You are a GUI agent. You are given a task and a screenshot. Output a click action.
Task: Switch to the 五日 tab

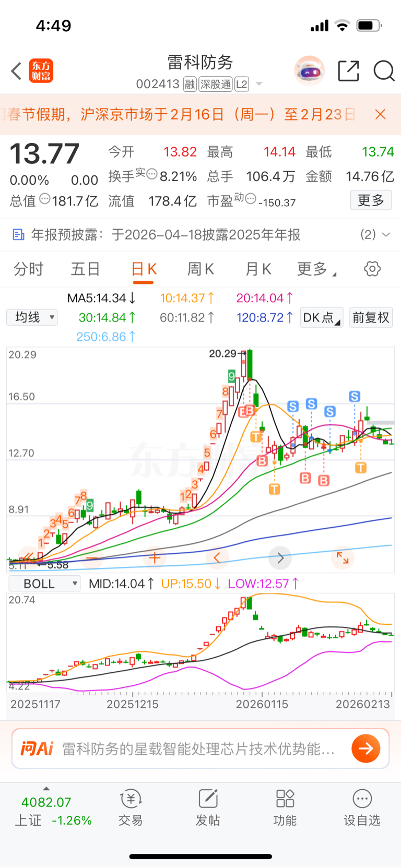[86, 269]
